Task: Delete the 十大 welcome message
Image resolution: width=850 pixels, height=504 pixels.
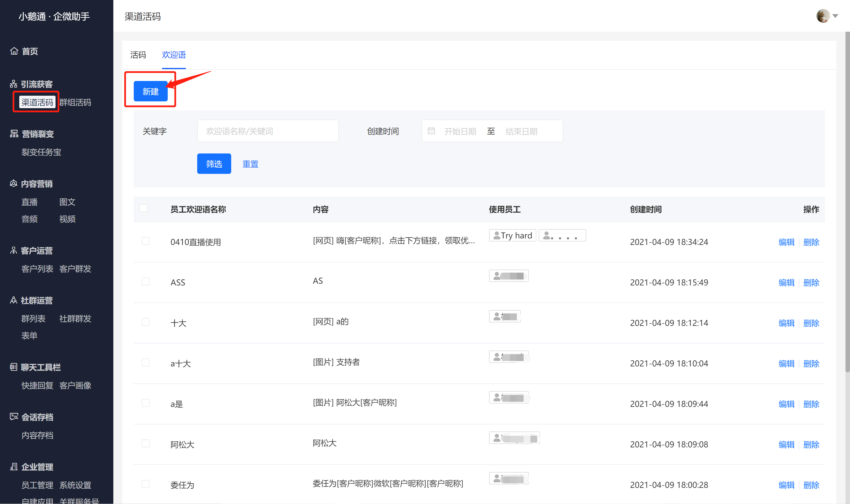Action: [x=811, y=323]
